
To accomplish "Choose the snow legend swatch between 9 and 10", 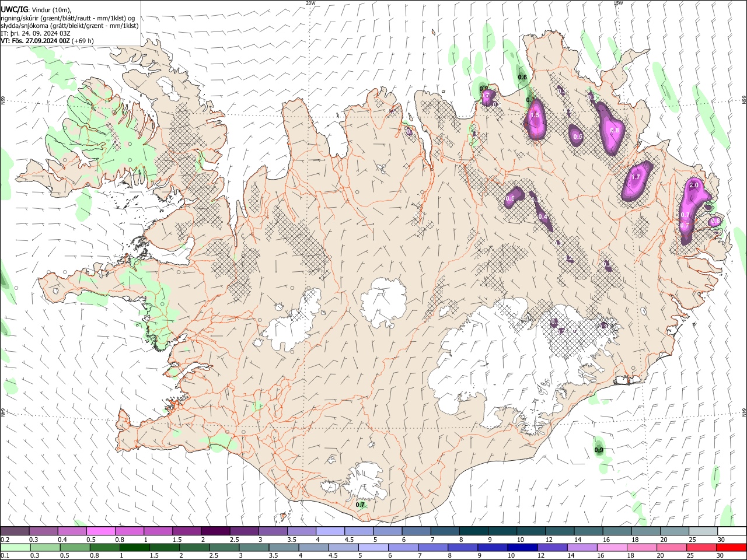I will click(x=502, y=531).
